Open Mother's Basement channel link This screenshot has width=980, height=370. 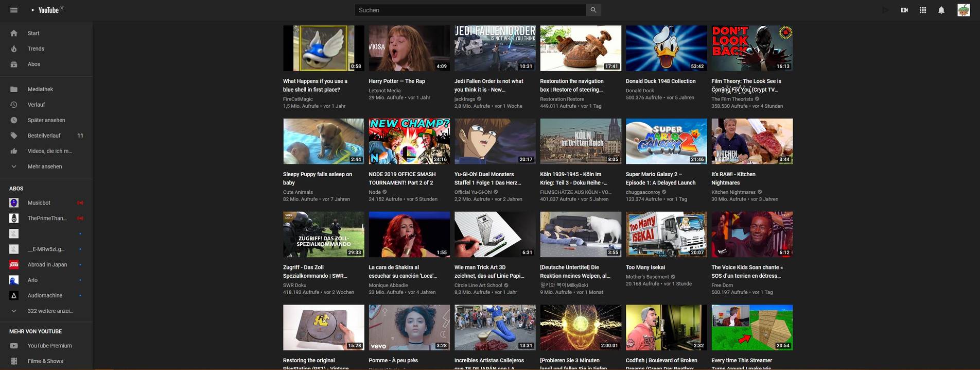pyautogui.click(x=647, y=277)
